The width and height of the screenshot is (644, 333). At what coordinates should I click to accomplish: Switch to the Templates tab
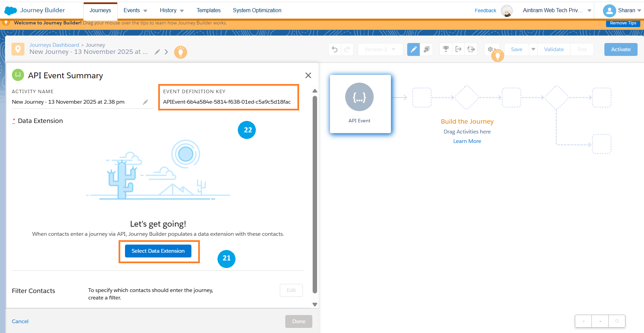(x=209, y=11)
